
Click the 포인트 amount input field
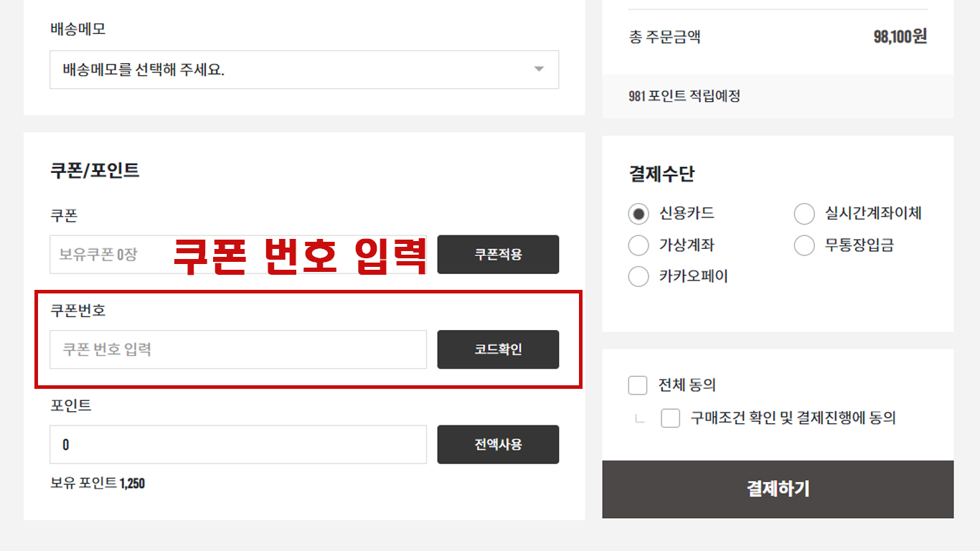238,445
